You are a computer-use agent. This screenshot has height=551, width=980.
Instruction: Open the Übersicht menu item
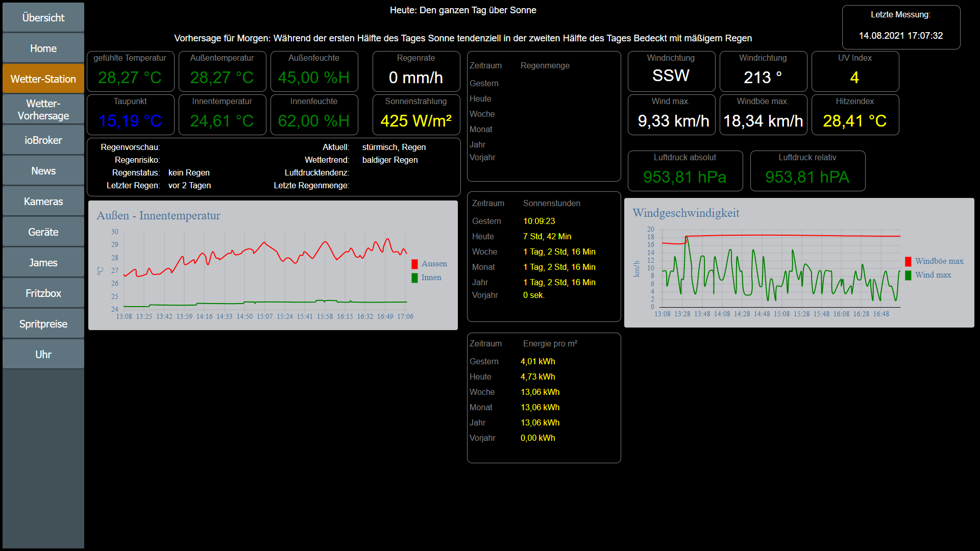pos(43,18)
